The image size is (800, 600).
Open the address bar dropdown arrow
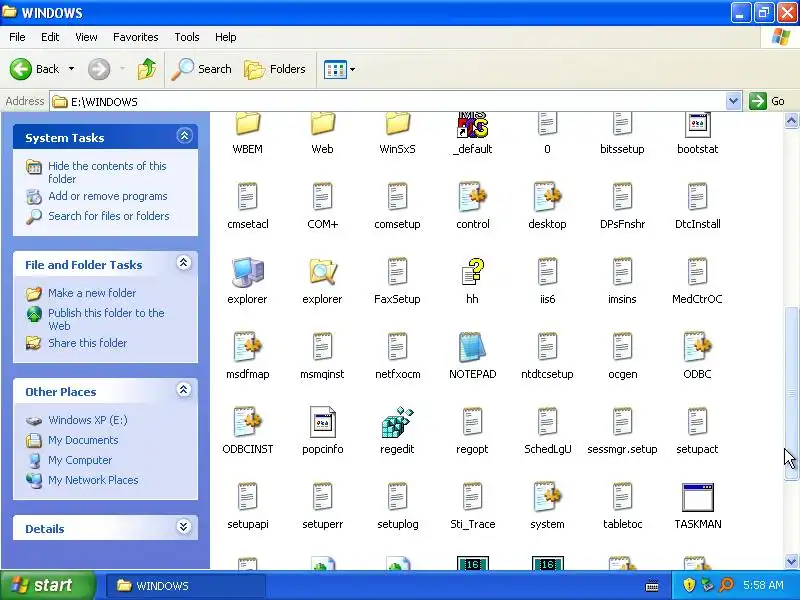733,101
